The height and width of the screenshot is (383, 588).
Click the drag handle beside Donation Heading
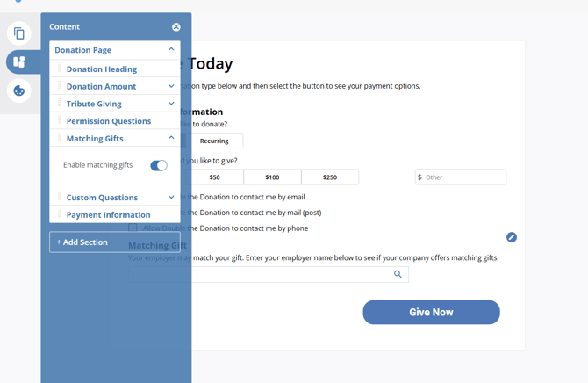pyautogui.click(x=60, y=69)
